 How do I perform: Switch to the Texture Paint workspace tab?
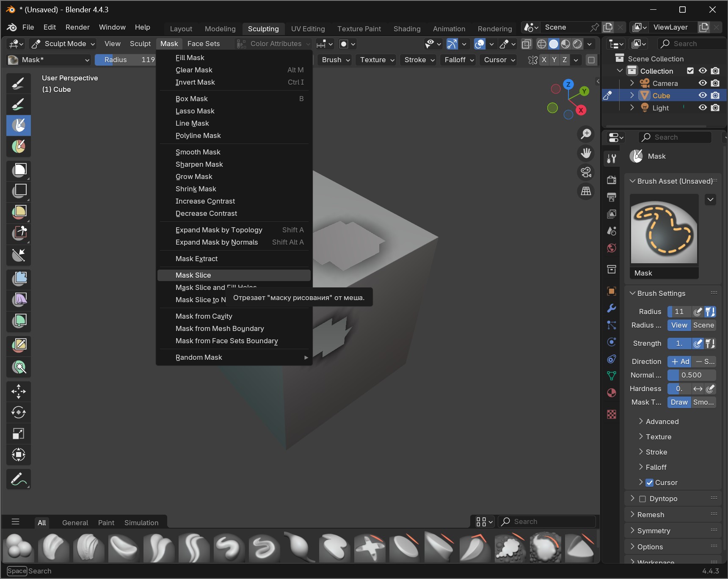(x=359, y=29)
